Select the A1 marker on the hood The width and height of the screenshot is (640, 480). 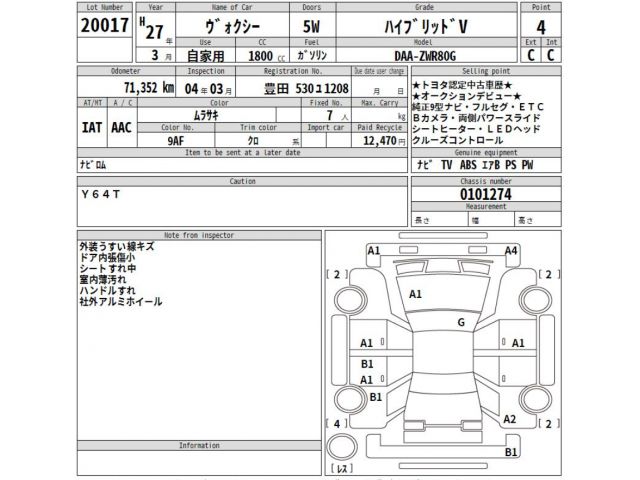pos(416,294)
